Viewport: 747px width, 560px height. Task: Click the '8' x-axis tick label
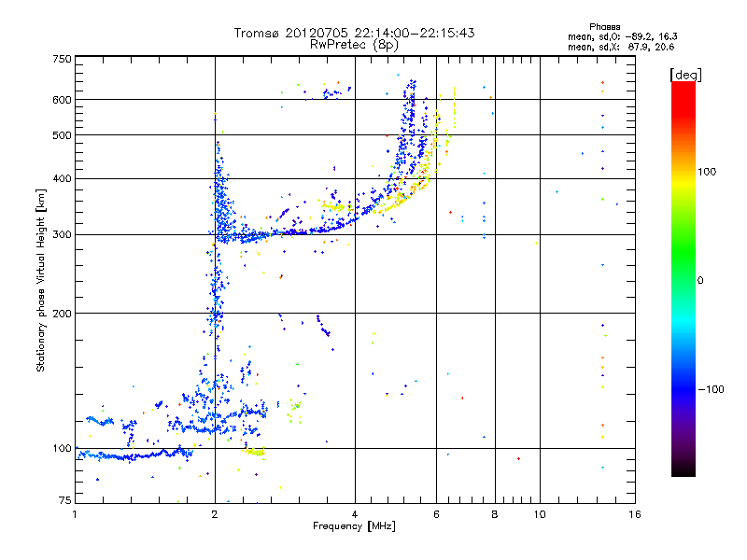tap(495, 514)
